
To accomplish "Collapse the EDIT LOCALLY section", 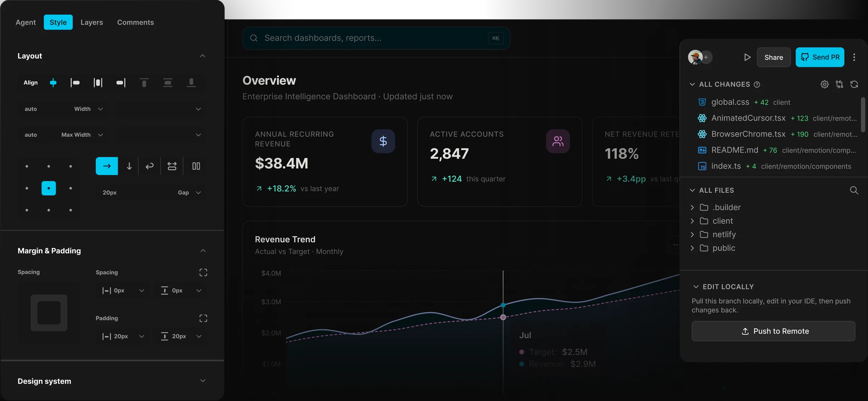I will pos(696,287).
